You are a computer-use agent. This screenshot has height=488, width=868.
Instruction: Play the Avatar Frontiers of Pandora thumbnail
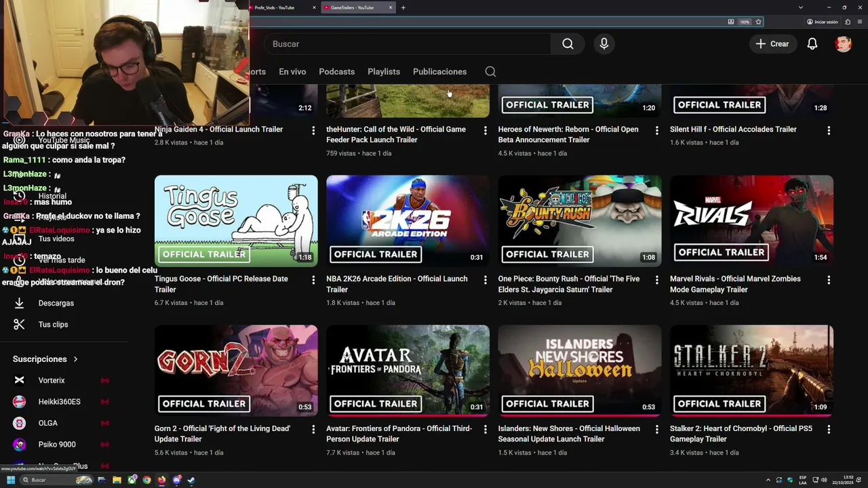pyautogui.click(x=408, y=371)
